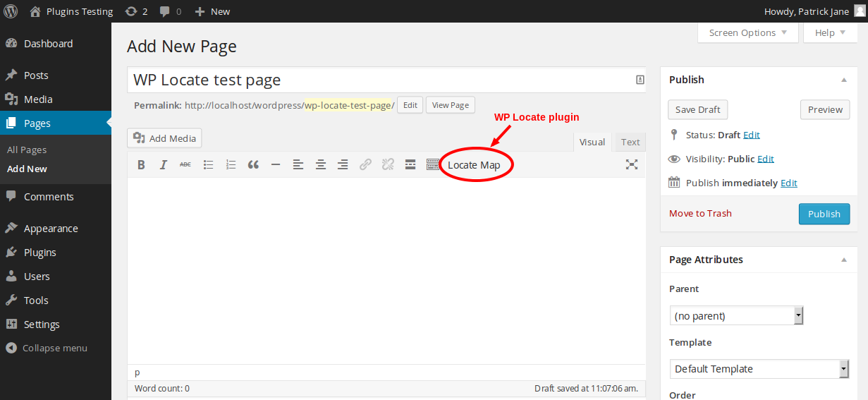This screenshot has width=868, height=400.
Task: Click the blue Publish button
Action: 824,214
